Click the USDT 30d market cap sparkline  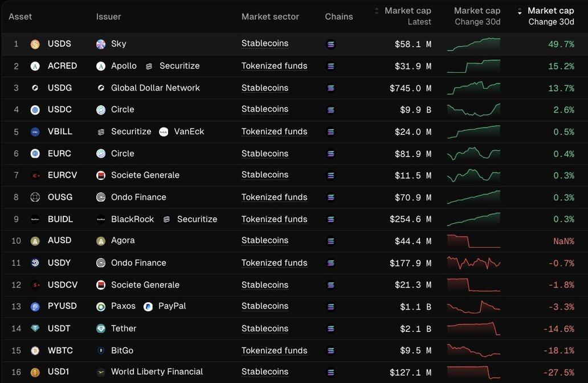(473, 328)
